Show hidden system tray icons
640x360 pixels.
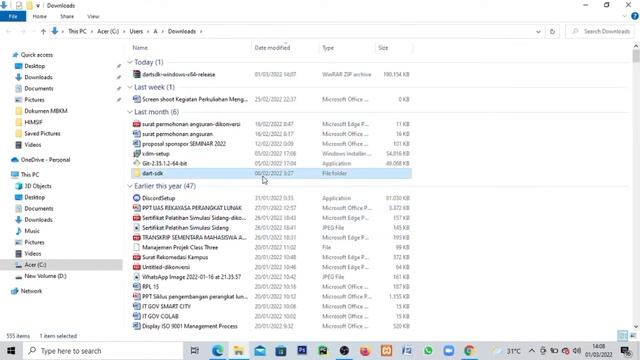531,351
